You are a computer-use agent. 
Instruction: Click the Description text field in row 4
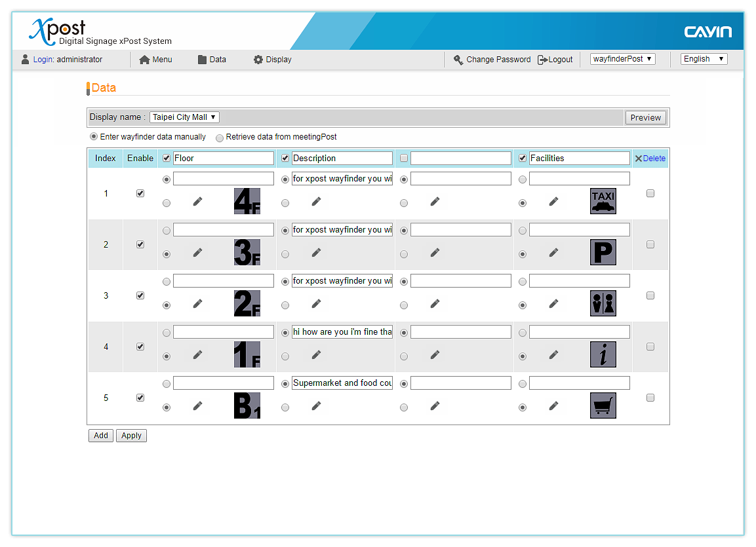click(342, 331)
